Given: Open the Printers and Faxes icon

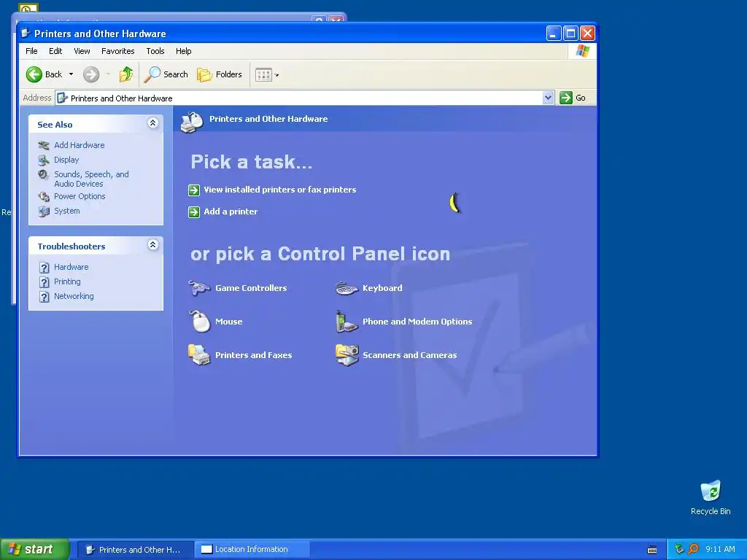Looking at the screenshot, I should [x=199, y=355].
